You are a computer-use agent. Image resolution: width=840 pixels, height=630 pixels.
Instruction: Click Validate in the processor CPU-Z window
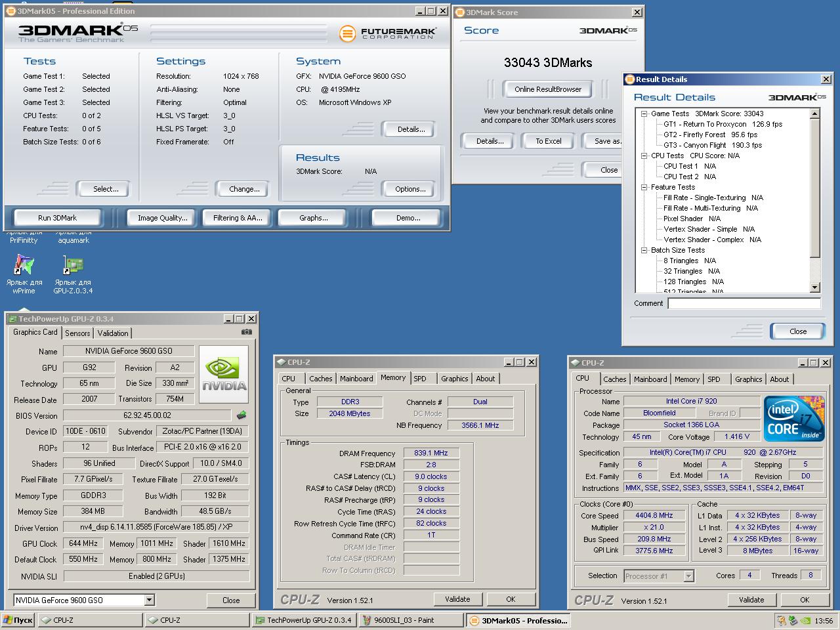coord(751,600)
